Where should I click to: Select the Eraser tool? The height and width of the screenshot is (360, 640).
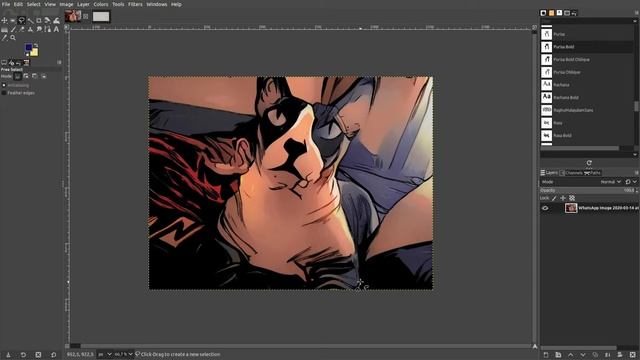pos(22,29)
